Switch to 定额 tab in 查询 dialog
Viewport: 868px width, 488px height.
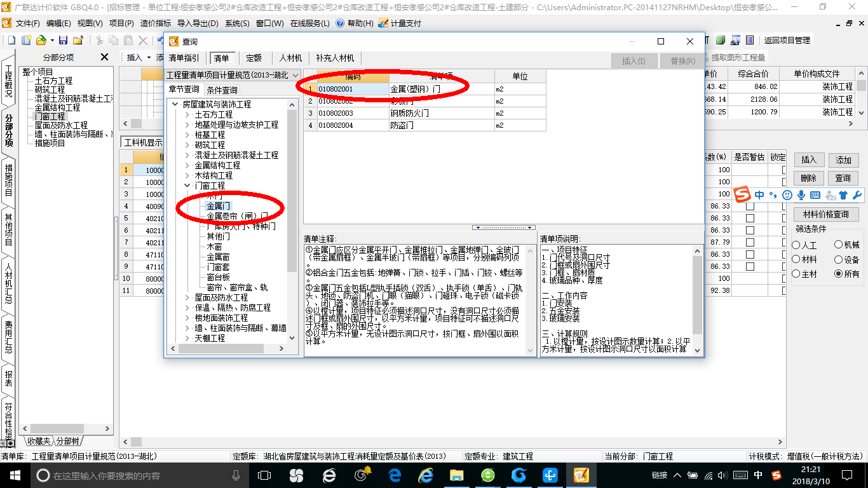tap(254, 58)
